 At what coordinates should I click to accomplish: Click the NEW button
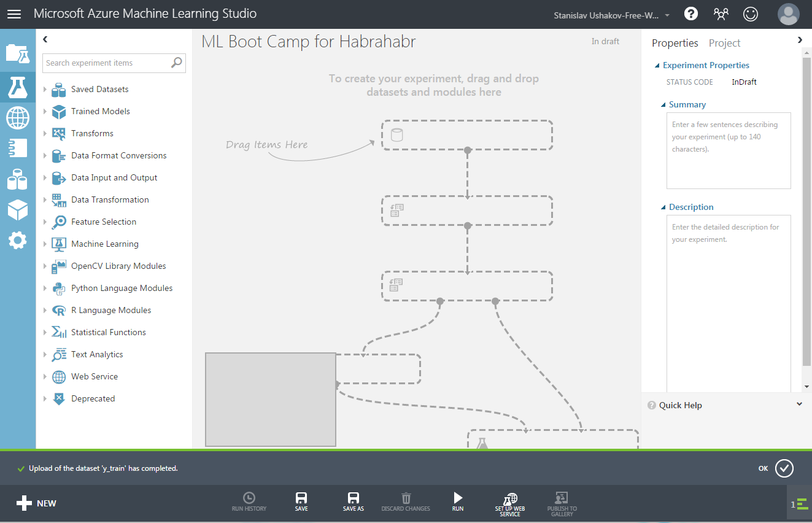pos(37,503)
